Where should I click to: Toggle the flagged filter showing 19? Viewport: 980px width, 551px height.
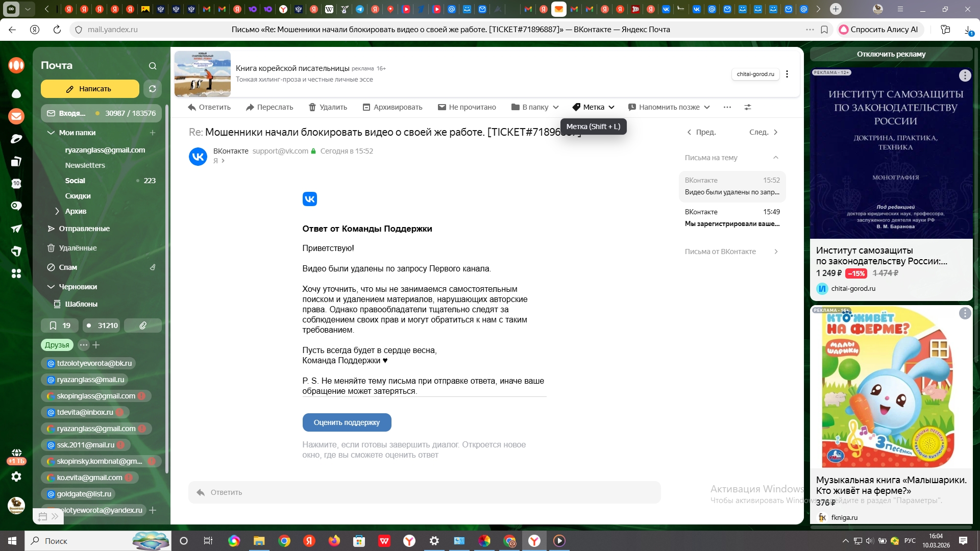pos(60,325)
